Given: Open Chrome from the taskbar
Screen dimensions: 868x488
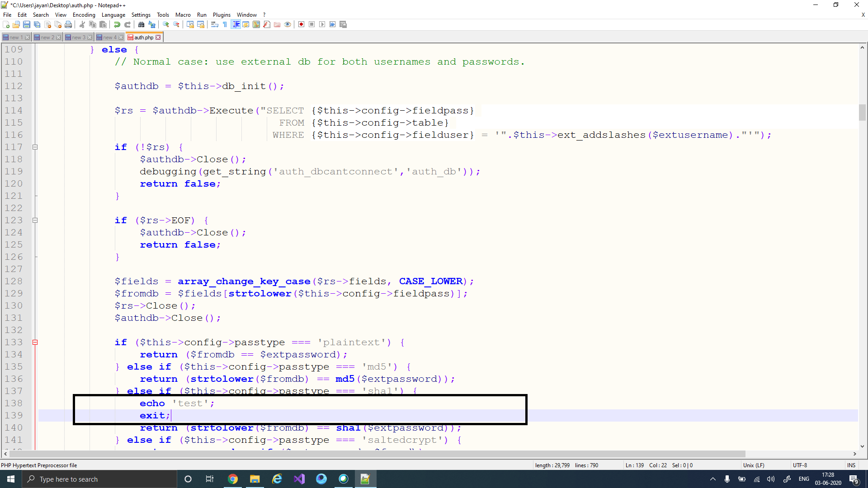Looking at the screenshot, I should 233,479.
